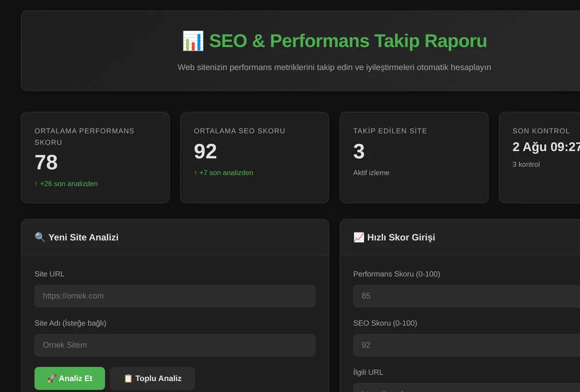Focus the Site Adı input field
This screenshot has height=392, width=580.
pos(175,345)
